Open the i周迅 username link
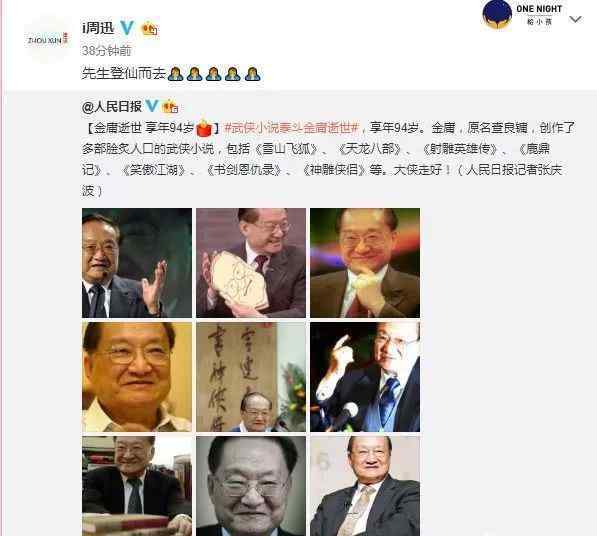 point(98,28)
